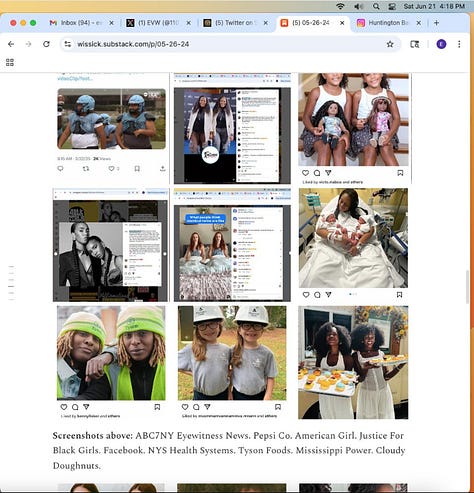Like the hard hat twins post
Viewport: 474px width, 493px height.
click(x=185, y=407)
